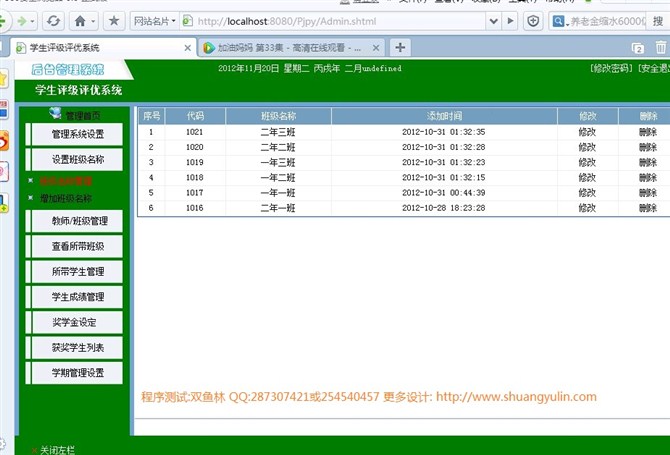
Task: Click the browser home icon
Action: pyautogui.click(x=80, y=21)
